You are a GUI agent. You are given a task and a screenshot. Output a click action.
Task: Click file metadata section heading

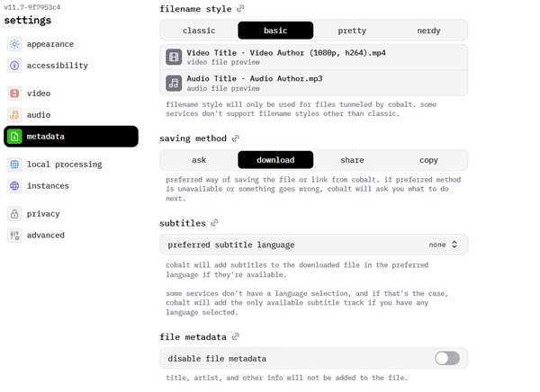click(193, 337)
